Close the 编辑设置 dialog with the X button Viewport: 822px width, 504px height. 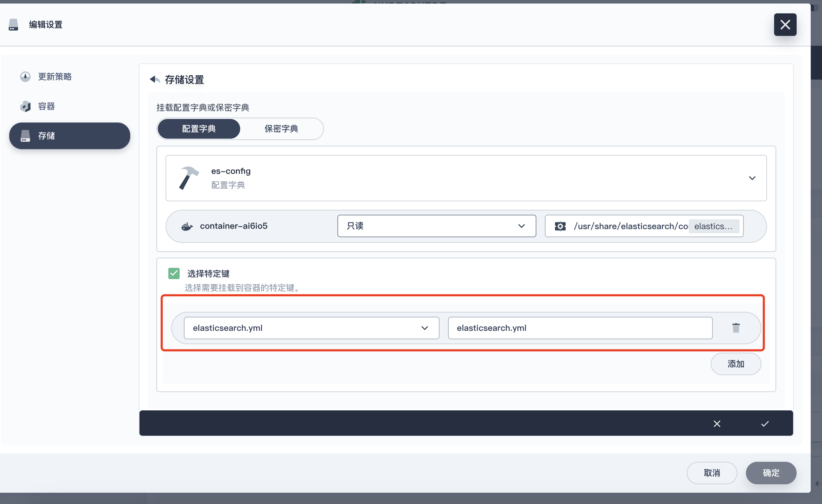point(785,25)
